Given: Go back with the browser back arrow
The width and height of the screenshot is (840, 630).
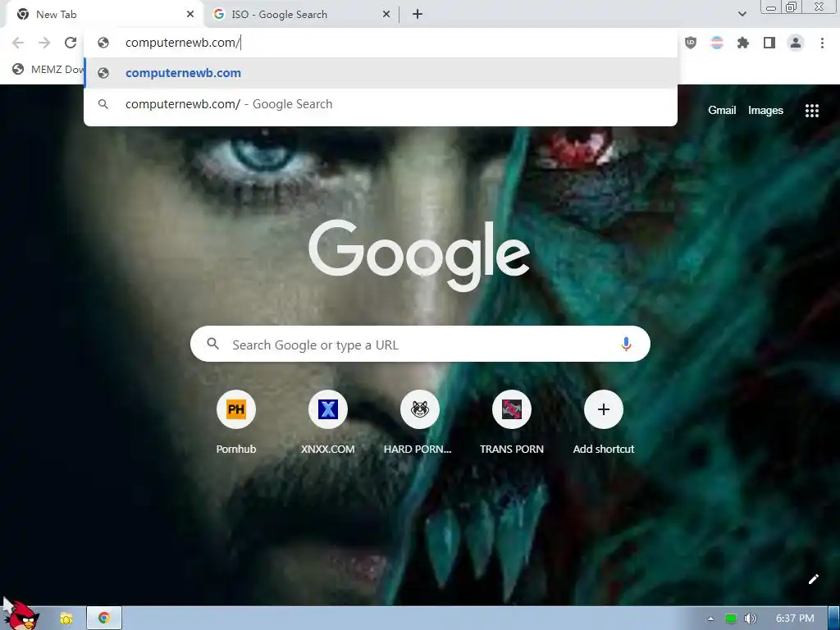Looking at the screenshot, I should (x=18, y=43).
